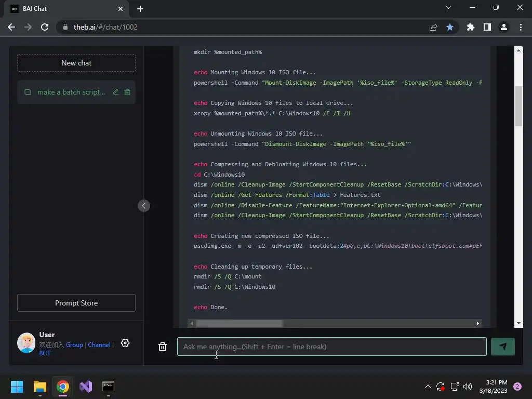Click the 'User' name label

[47, 335]
